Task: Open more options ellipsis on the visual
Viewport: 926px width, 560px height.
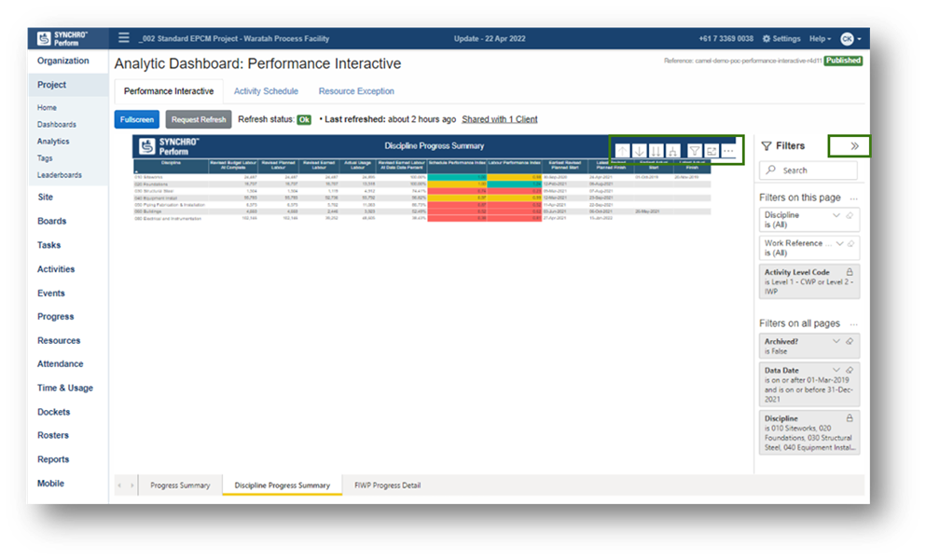Action: tap(728, 150)
